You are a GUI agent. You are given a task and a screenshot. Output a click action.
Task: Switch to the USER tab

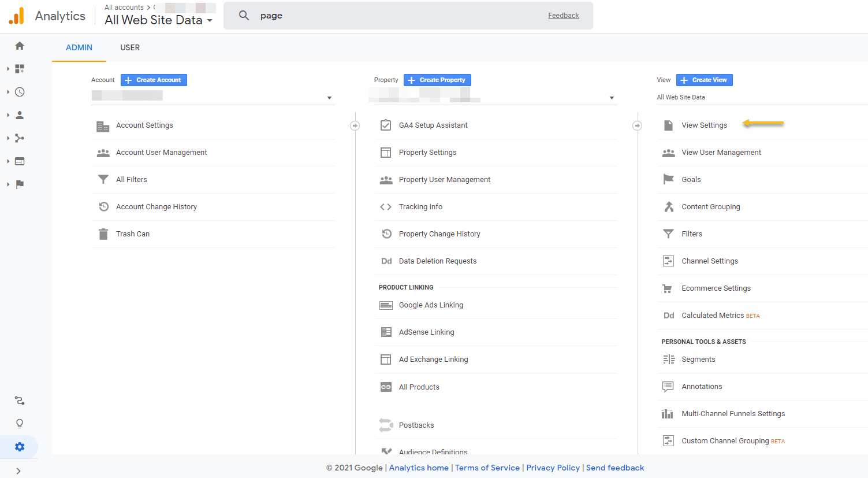click(129, 47)
